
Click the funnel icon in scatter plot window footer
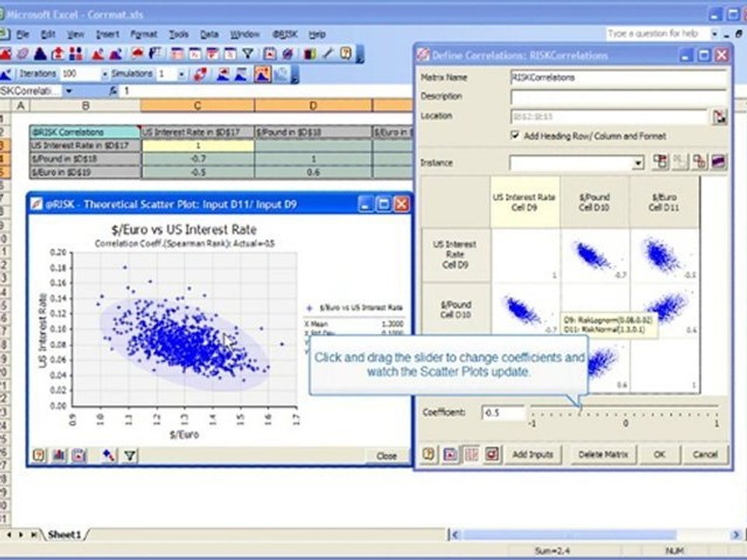point(130,455)
